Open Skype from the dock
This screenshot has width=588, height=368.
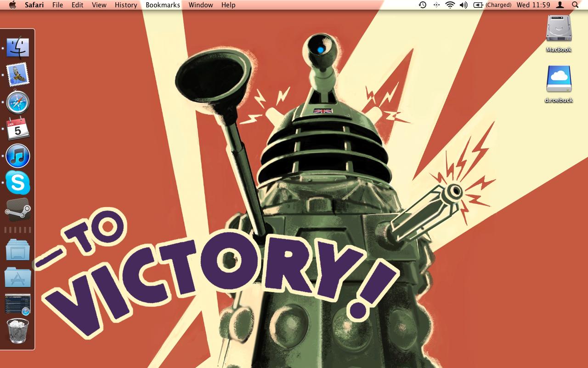18,183
